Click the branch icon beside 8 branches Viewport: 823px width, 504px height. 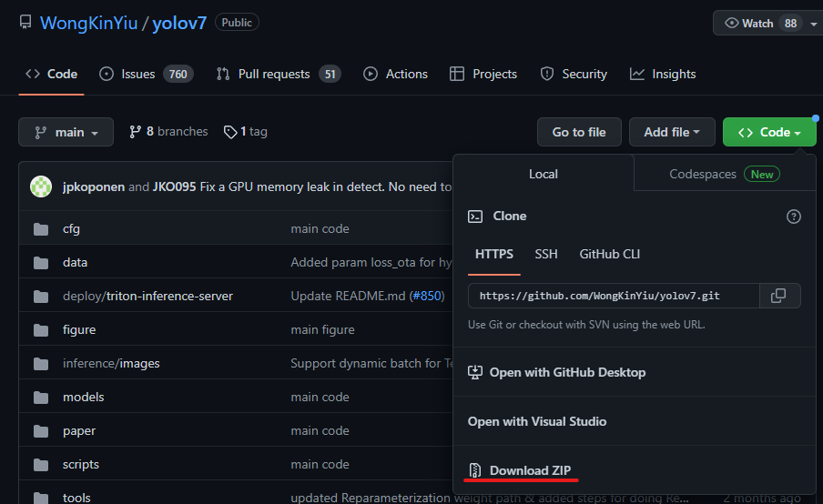135,132
